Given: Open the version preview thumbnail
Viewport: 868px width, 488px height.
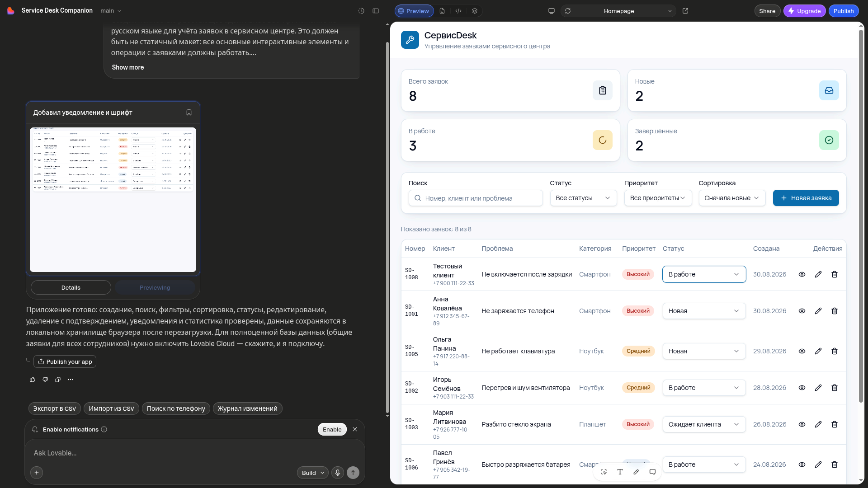Looking at the screenshot, I should (x=113, y=199).
